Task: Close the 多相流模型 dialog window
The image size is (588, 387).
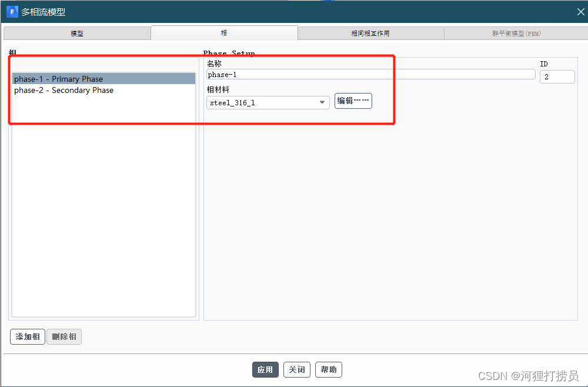Action: [x=580, y=12]
